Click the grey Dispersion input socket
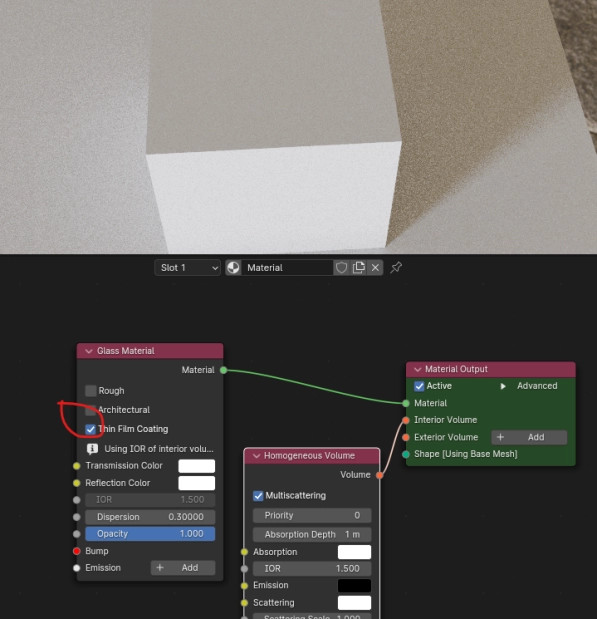Viewport: 597px width, 619px height. [77, 517]
